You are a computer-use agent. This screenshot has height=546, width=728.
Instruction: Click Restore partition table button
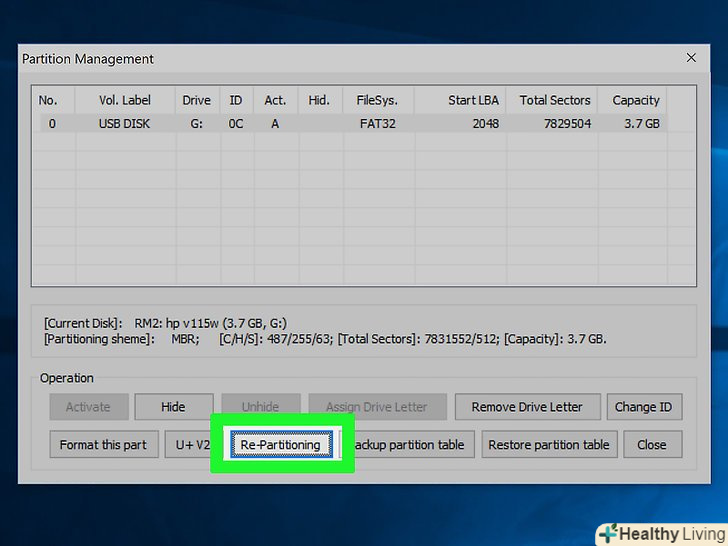(549, 444)
